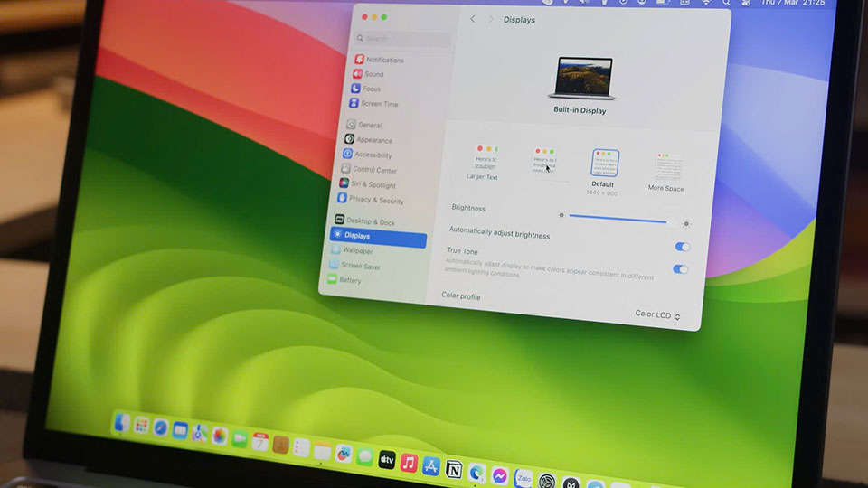The width and height of the screenshot is (868, 488).
Task: Open Privacy & Security settings
Action: pos(371,199)
